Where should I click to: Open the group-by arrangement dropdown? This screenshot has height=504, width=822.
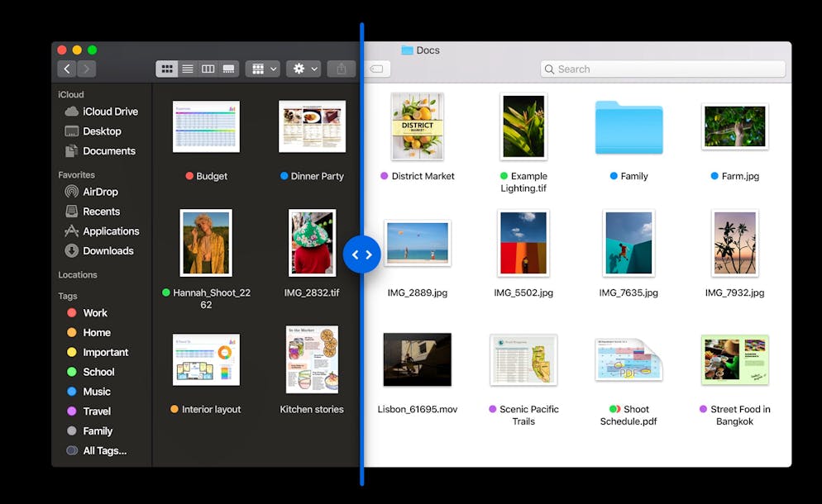click(262, 69)
